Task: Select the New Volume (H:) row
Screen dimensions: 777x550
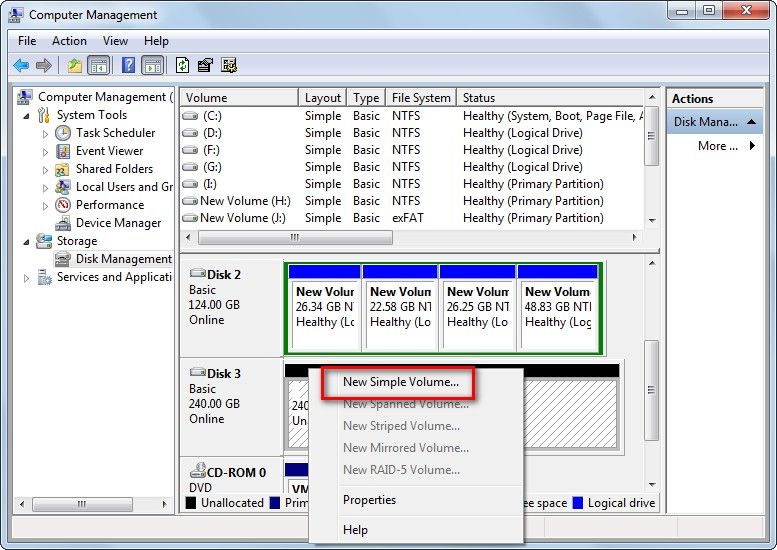Action: [x=411, y=201]
